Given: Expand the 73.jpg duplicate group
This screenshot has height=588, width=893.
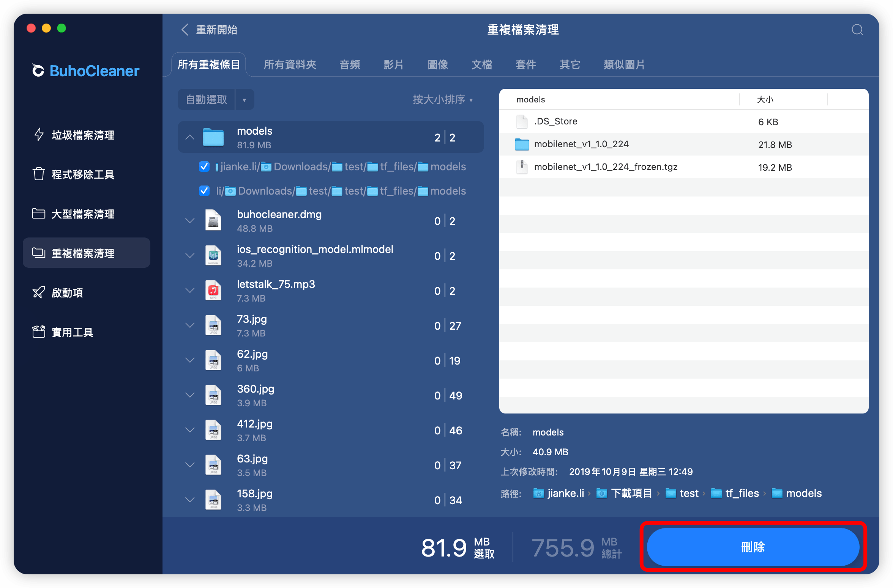Looking at the screenshot, I should pyautogui.click(x=190, y=325).
